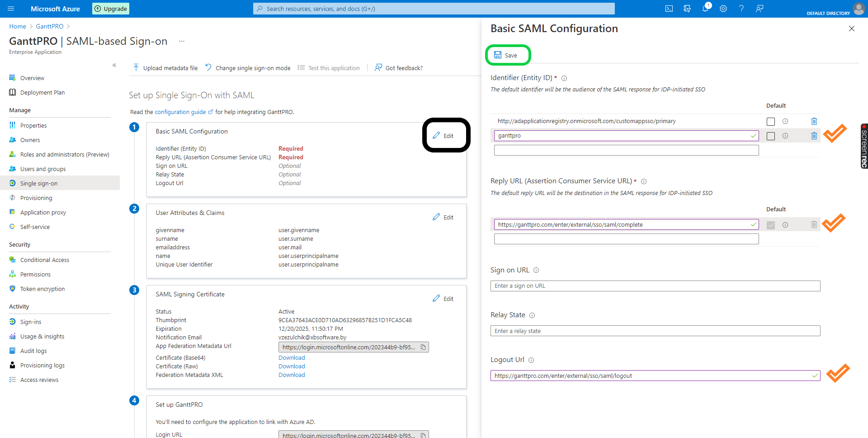
Task: Open the Help question mark menu
Action: (741, 9)
